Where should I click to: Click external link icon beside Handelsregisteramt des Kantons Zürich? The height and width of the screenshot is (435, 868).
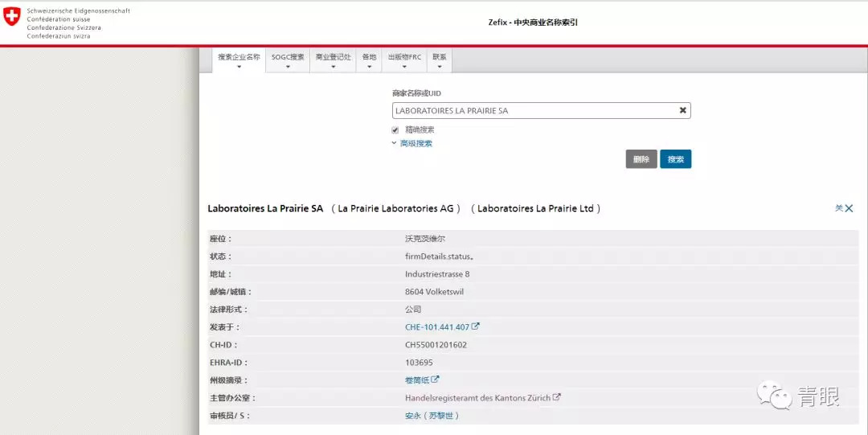point(557,396)
